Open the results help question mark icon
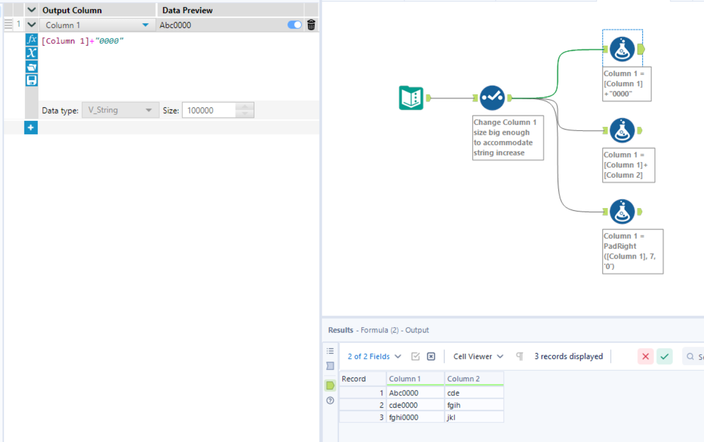Viewport: 704px width, 442px height. [330, 400]
